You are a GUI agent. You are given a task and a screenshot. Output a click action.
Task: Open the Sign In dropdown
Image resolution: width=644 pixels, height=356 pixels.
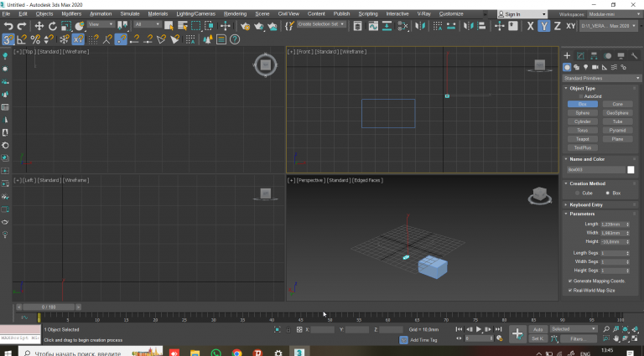(x=522, y=14)
